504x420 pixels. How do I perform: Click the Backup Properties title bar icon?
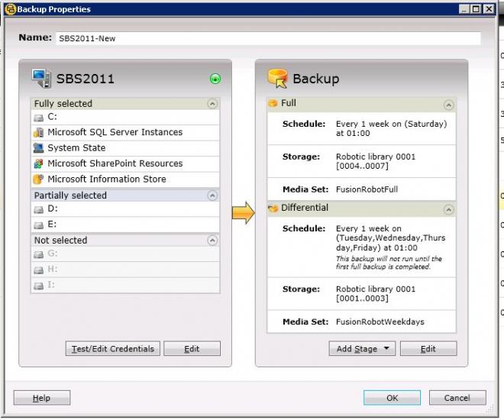[x=11, y=9]
